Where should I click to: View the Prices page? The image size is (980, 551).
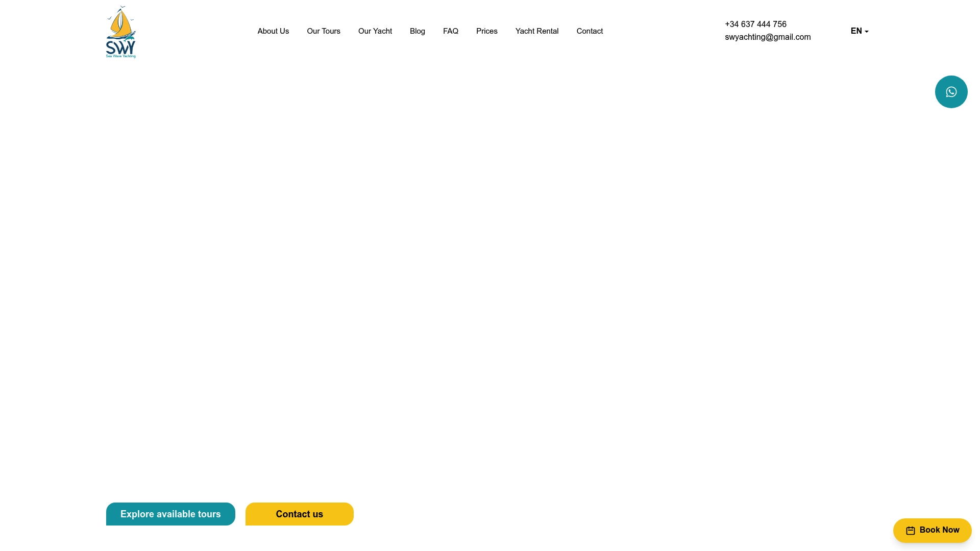486,31
